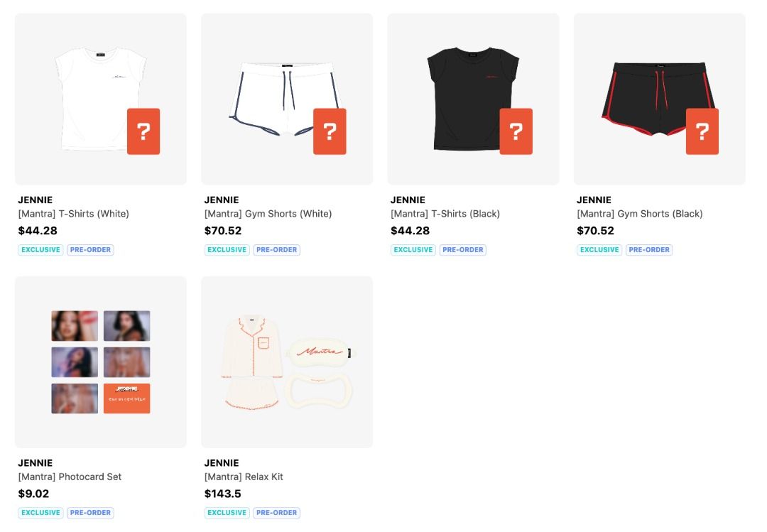The height and width of the screenshot is (532, 767).
Task: Expand the PRE-ORDER tag under white Gym Shorts
Action: tap(276, 250)
